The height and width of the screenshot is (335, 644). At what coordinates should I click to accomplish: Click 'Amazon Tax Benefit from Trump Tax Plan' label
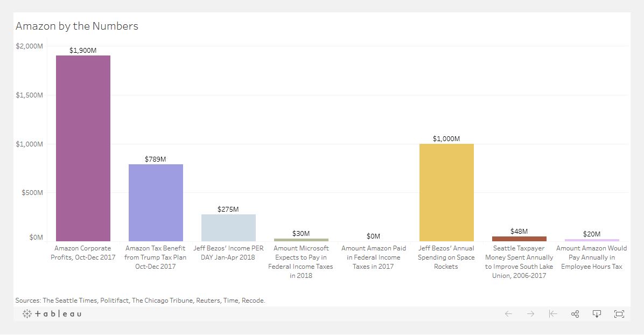tap(155, 257)
